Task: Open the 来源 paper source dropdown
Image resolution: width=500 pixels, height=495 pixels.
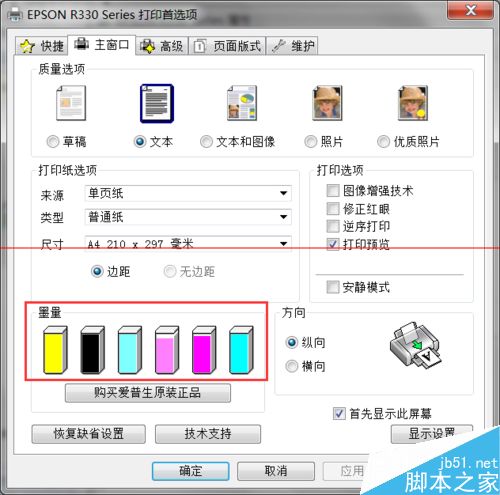Action: [x=188, y=193]
